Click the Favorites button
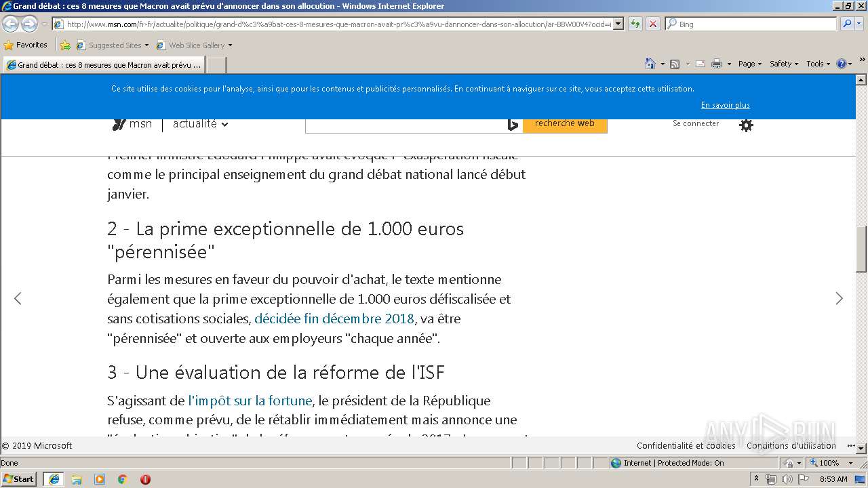The width and height of the screenshot is (868, 488). coord(25,45)
